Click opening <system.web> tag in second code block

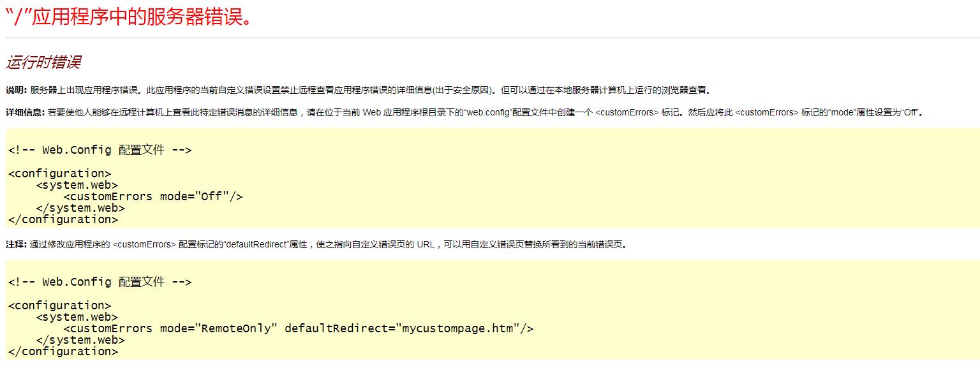[77, 317]
